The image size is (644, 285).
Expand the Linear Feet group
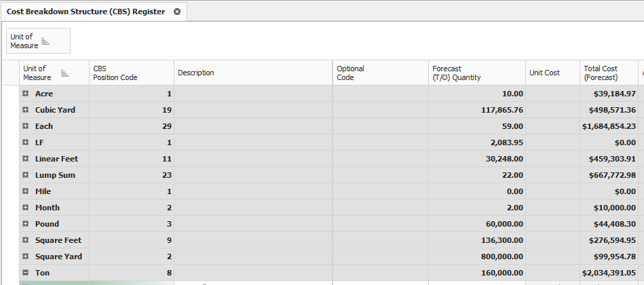click(x=25, y=159)
